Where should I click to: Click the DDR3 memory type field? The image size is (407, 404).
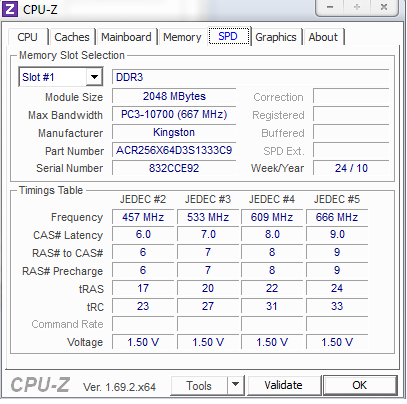(x=250, y=77)
